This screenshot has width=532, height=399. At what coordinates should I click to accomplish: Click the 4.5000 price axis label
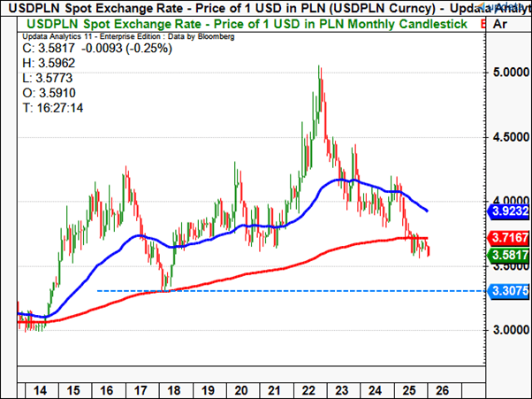pyautogui.click(x=509, y=137)
